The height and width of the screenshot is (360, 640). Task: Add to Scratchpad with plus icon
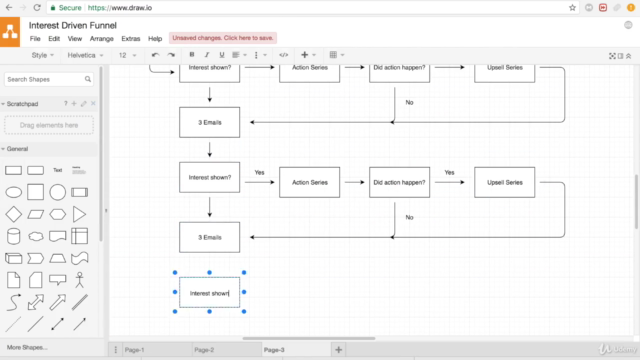coord(74,104)
